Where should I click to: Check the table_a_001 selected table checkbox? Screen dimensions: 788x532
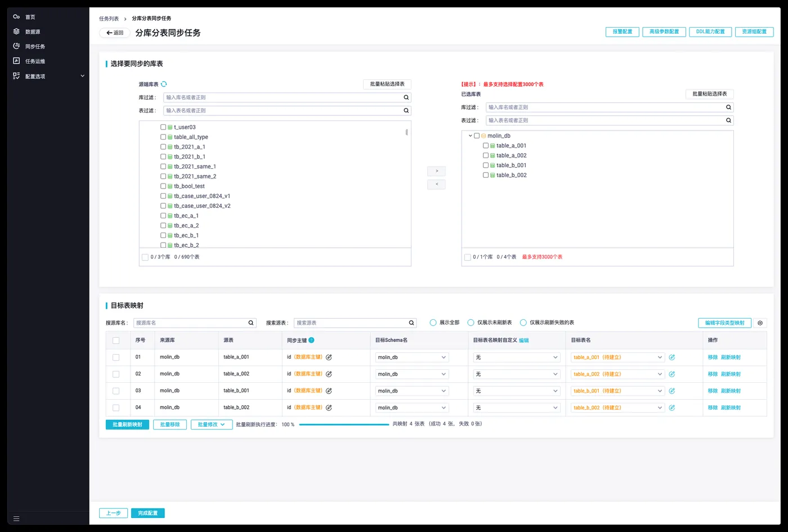click(486, 145)
